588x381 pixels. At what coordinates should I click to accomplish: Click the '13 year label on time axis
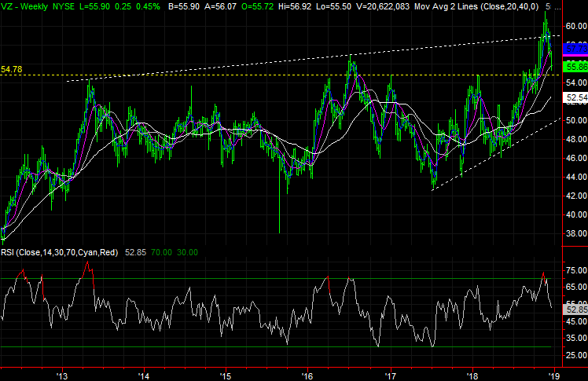62,376
